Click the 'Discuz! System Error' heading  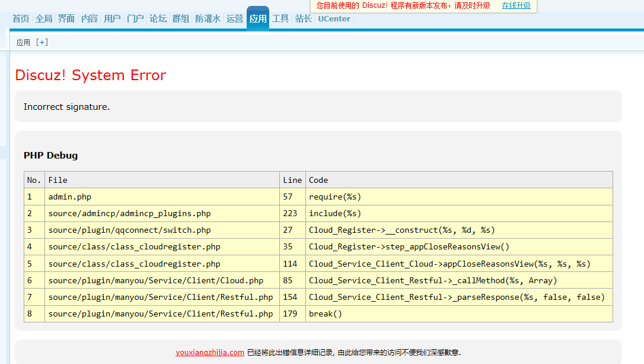(90, 75)
